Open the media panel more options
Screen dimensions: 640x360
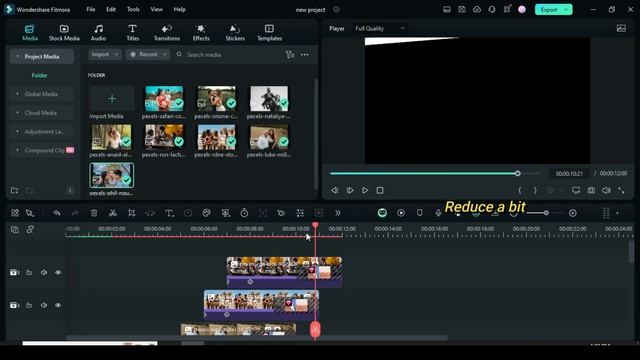pos(304,55)
